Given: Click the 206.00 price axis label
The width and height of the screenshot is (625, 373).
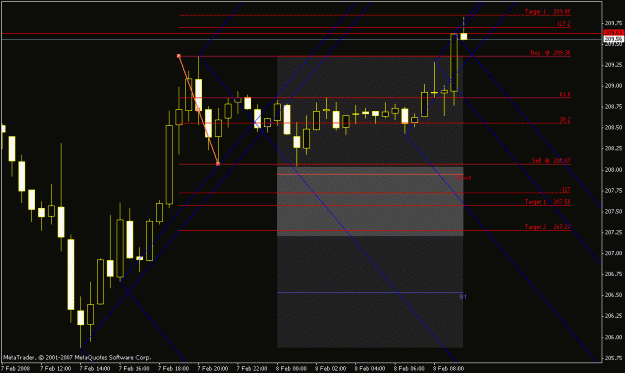Looking at the screenshot, I should 614,337.
